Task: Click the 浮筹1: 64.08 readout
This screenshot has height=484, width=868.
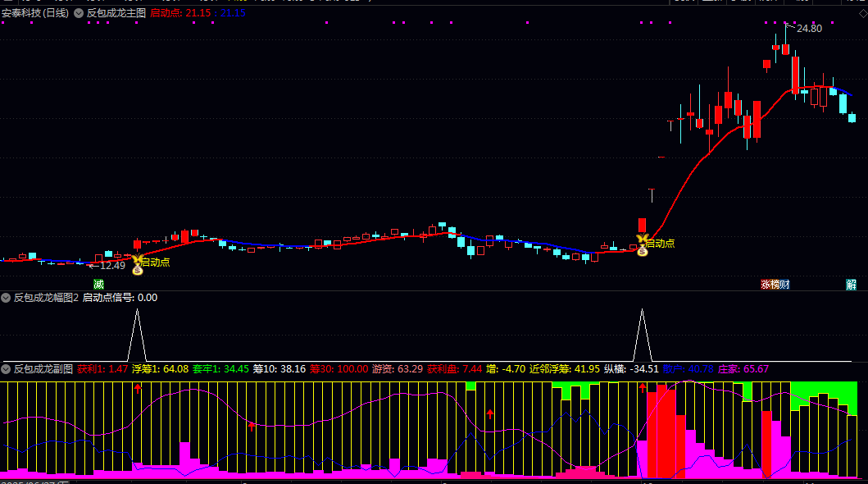Action: click(160, 369)
